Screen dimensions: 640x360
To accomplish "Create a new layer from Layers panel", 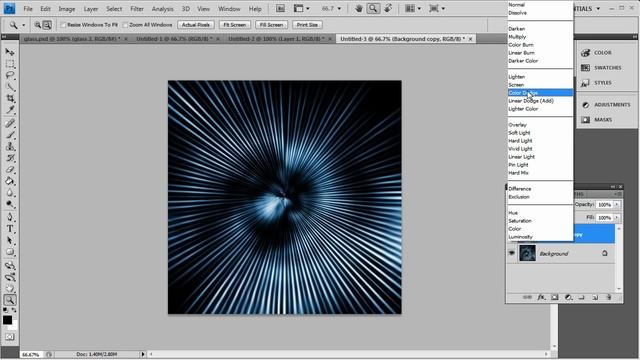I will (595, 297).
